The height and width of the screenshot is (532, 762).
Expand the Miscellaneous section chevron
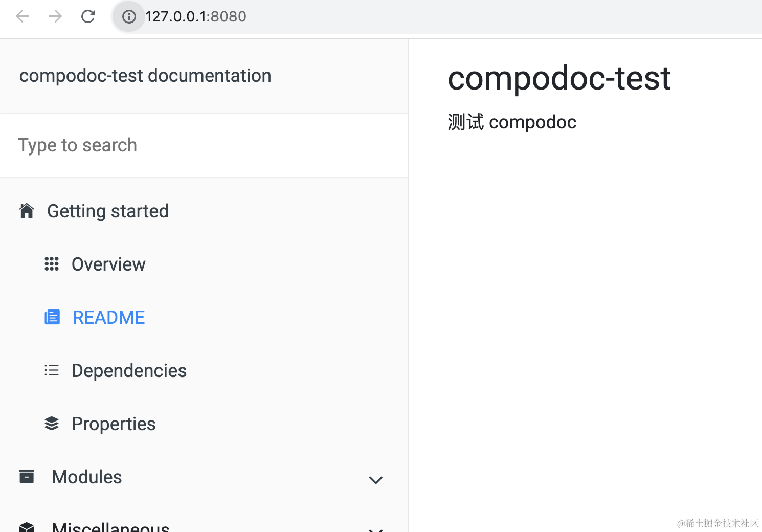376,529
